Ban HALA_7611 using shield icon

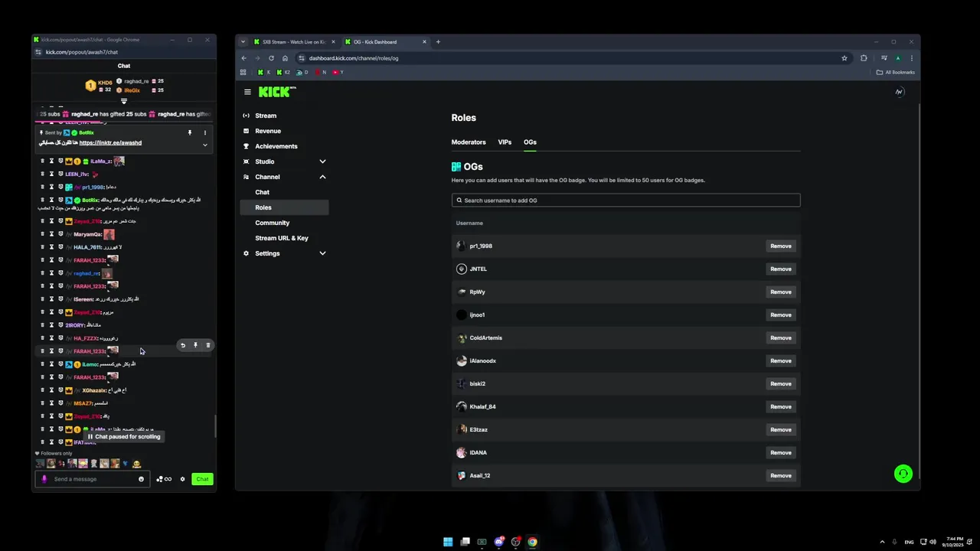tap(60, 247)
